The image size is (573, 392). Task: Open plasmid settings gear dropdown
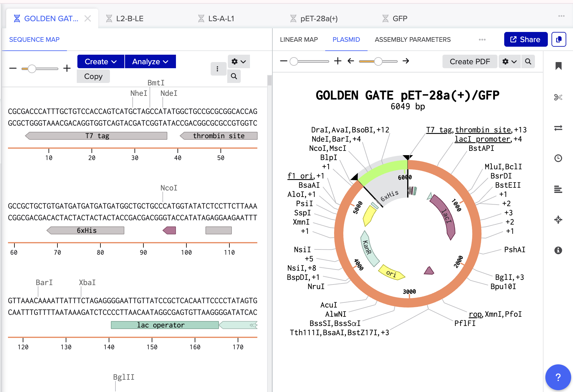(x=509, y=61)
